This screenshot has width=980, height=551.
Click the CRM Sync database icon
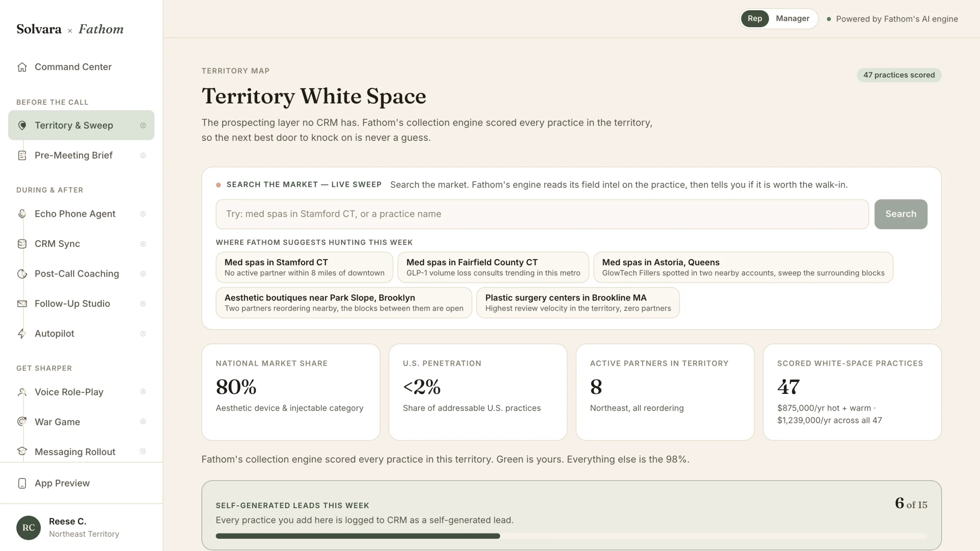coord(22,244)
